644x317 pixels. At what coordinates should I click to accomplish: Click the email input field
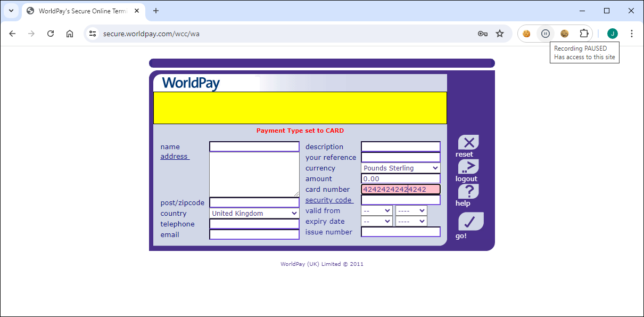click(254, 234)
